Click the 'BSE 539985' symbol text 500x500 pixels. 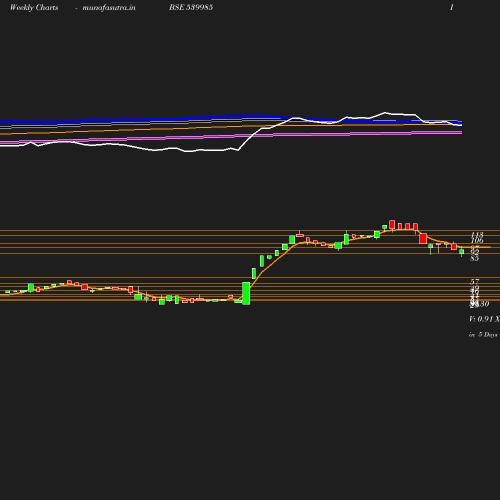coord(191,7)
